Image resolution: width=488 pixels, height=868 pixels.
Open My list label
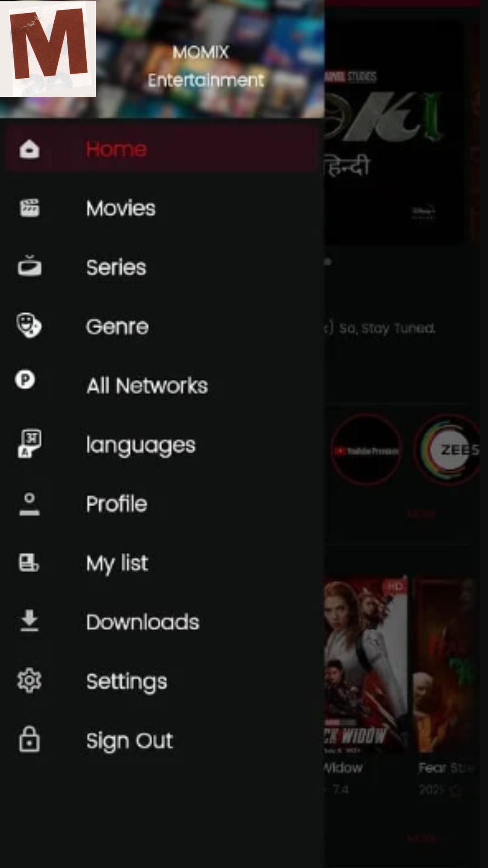coord(117,564)
